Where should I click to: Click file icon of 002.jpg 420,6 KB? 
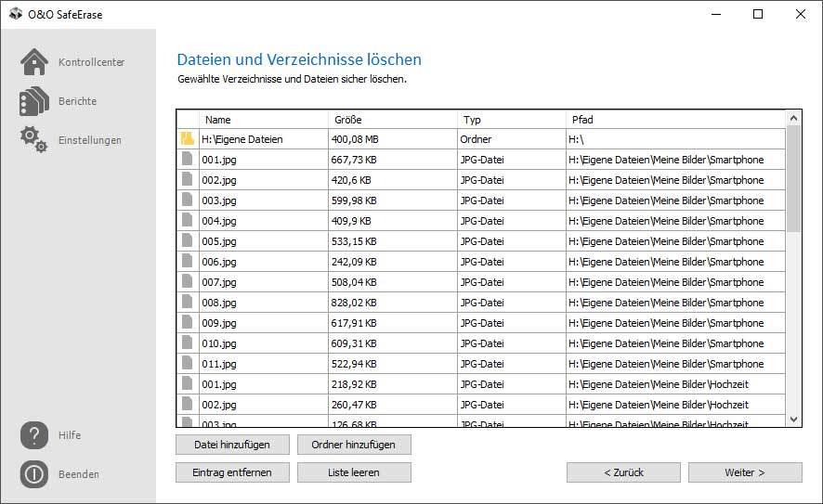(x=188, y=179)
